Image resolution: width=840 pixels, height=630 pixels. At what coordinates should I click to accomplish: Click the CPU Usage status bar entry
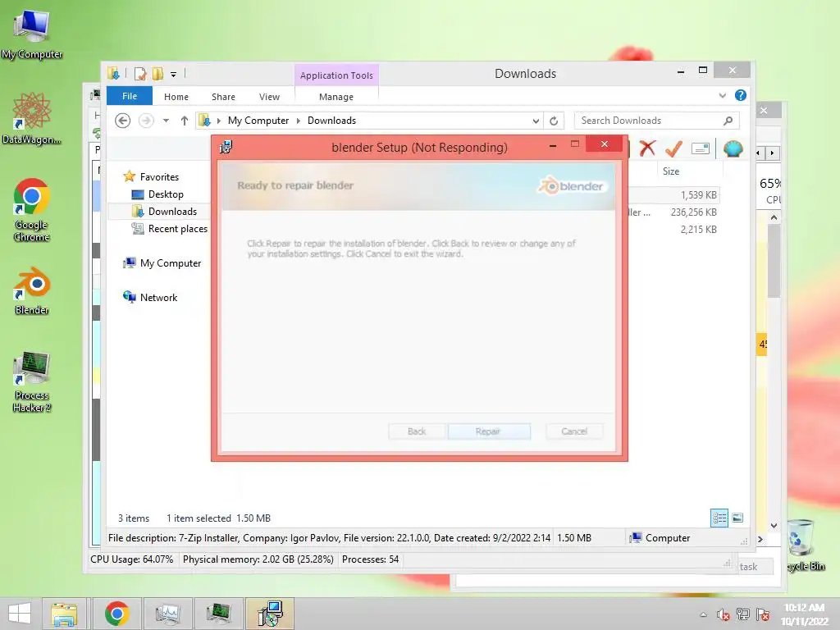[x=132, y=559]
